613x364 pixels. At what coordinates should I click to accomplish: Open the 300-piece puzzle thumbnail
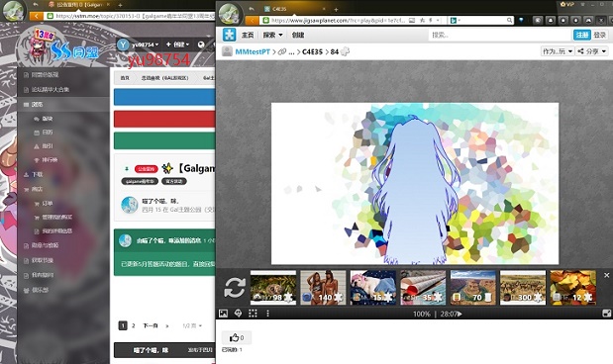(523, 288)
